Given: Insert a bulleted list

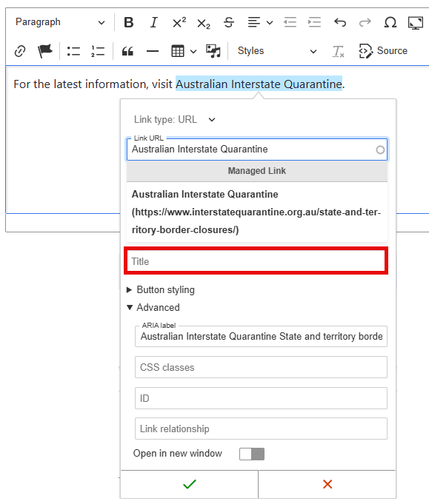Looking at the screenshot, I should point(73,51).
